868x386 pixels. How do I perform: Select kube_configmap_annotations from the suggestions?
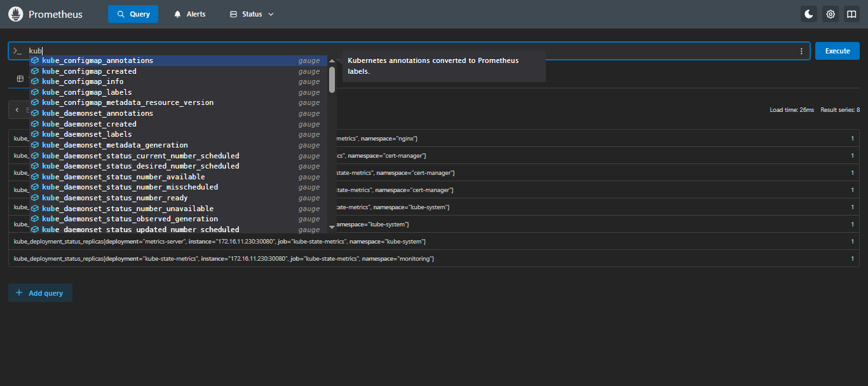[97, 60]
